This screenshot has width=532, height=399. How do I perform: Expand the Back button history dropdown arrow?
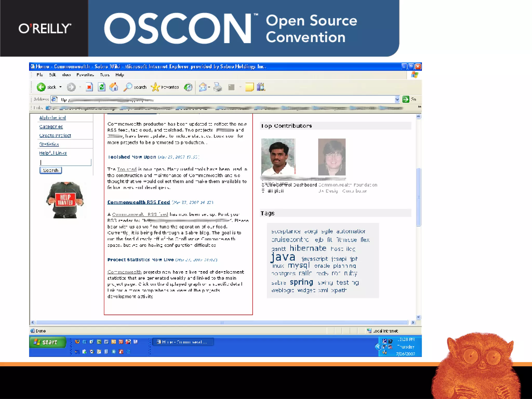[x=61, y=87]
